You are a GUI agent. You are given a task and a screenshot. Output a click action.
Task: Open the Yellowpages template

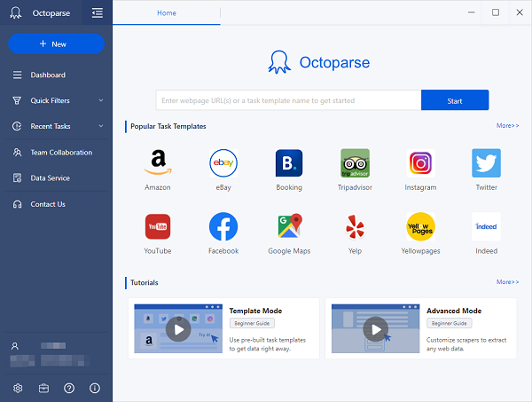(x=420, y=226)
